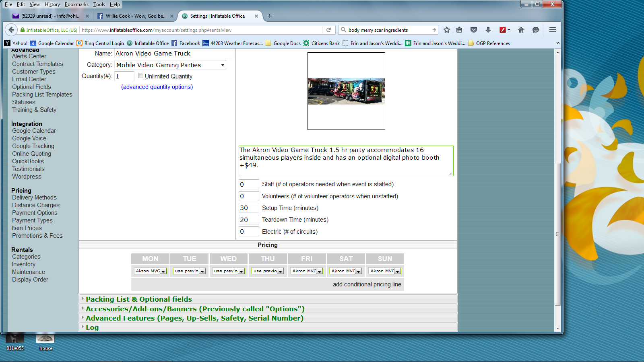The image size is (644, 362).
Task: Click the browser back arrow button
Action: pos(11,30)
